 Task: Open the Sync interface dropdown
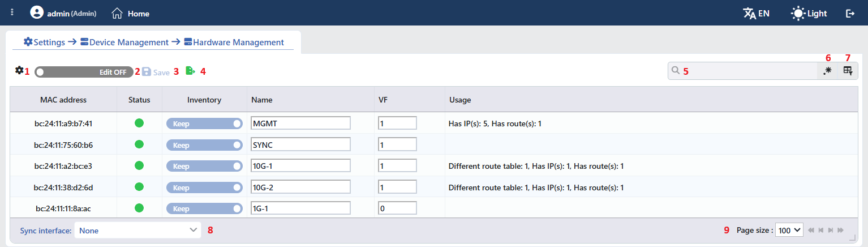pos(137,230)
